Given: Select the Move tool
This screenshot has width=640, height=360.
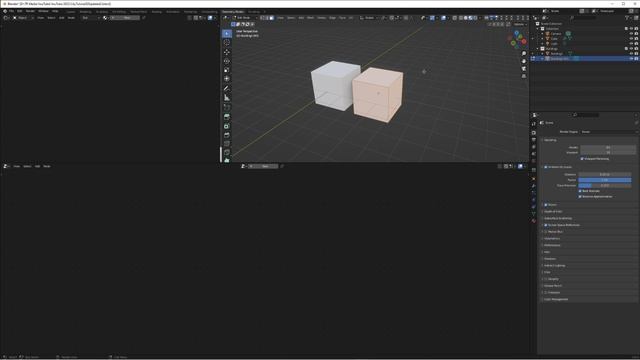Looking at the screenshot, I should 227,52.
